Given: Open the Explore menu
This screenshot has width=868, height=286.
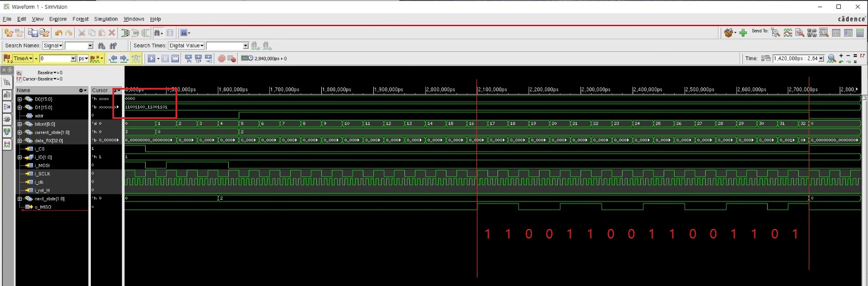Looking at the screenshot, I should point(57,19).
